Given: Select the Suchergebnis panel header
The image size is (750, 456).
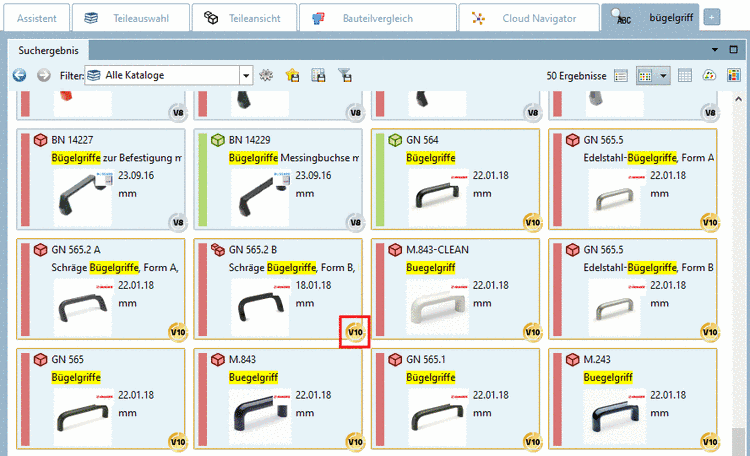Looking at the screenshot, I should pyautogui.click(x=48, y=50).
